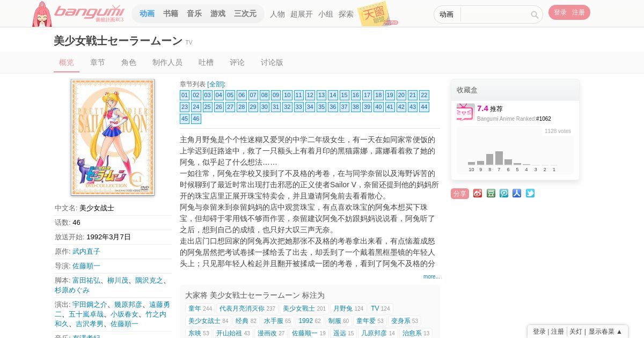Viewport: 644px width, 338px height.
Task: Select episode 23 box
Action: click(185, 107)
